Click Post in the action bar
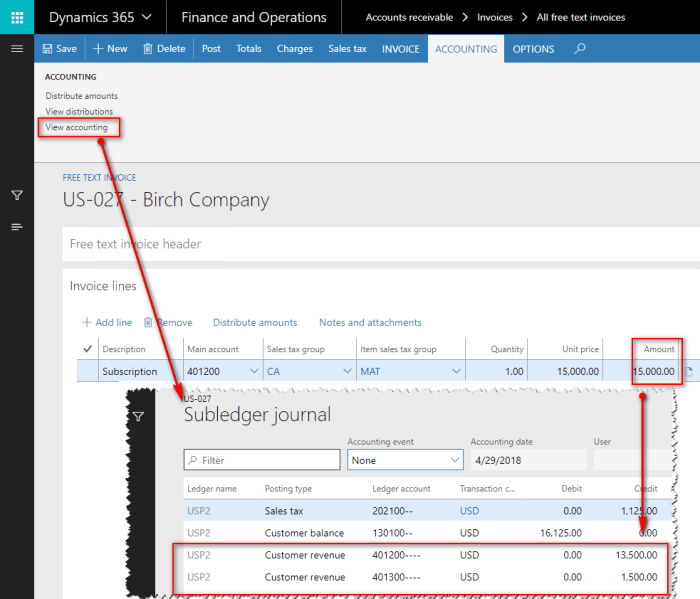Viewport: 700px width, 599px height. point(211,49)
